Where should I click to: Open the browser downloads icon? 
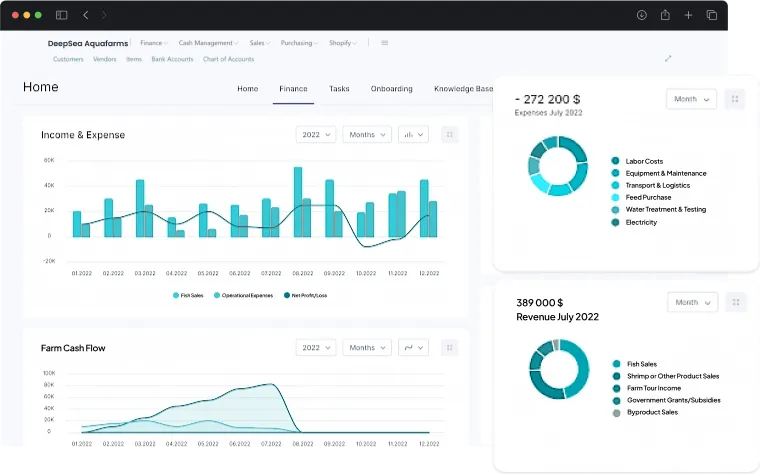pyautogui.click(x=642, y=15)
